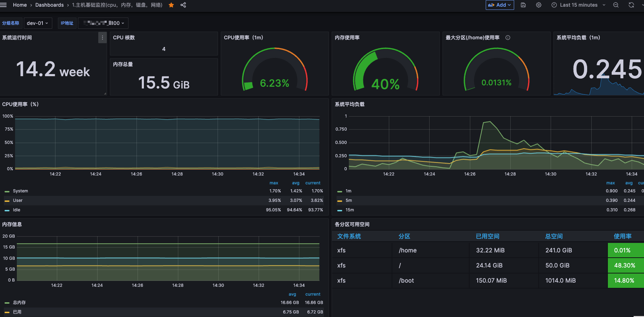This screenshot has width=644, height=317.
Task: Go to Home breadcrumb
Action: pyautogui.click(x=20, y=5)
